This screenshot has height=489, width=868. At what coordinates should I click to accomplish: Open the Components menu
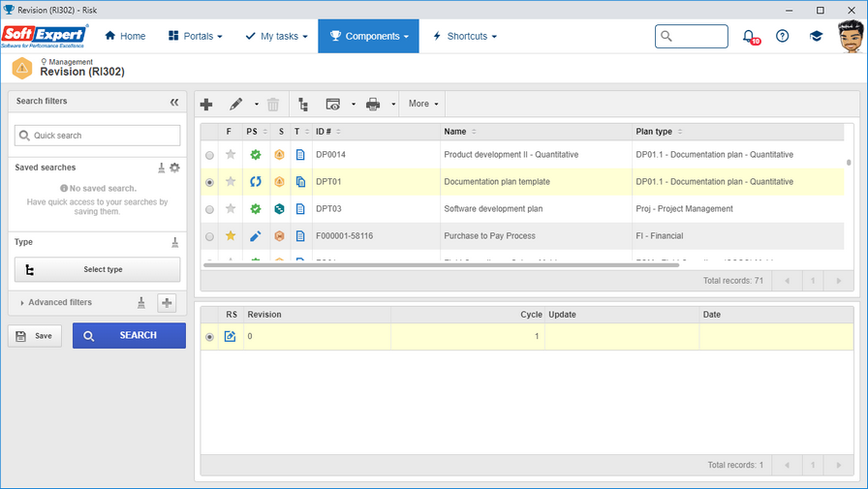[x=369, y=36]
